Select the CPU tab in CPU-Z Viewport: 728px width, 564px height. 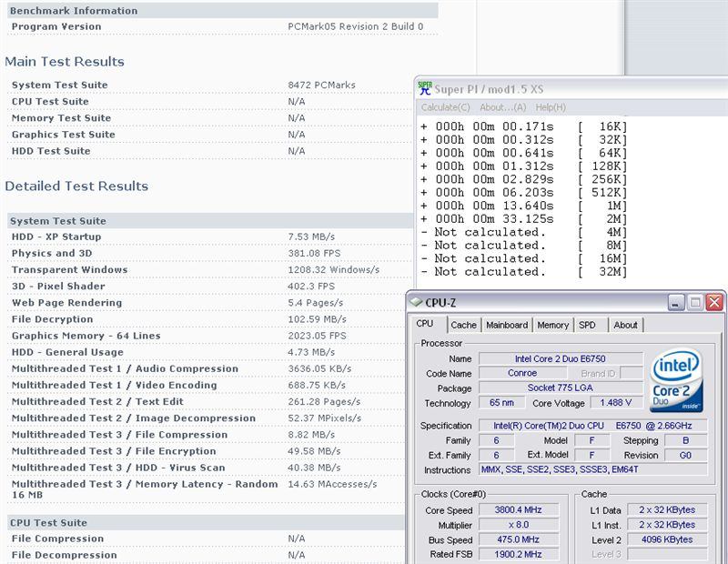coord(424,324)
